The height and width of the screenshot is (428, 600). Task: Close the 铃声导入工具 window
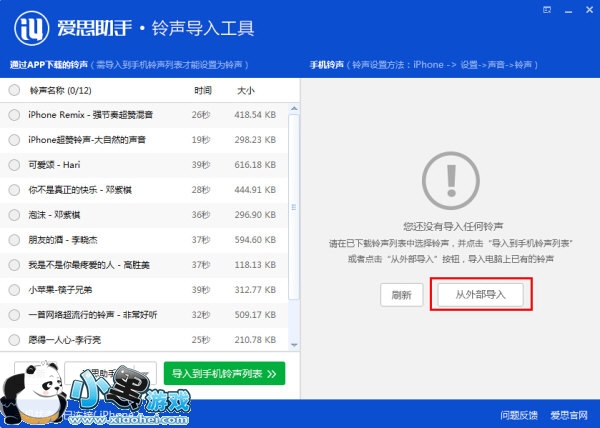click(x=589, y=10)
